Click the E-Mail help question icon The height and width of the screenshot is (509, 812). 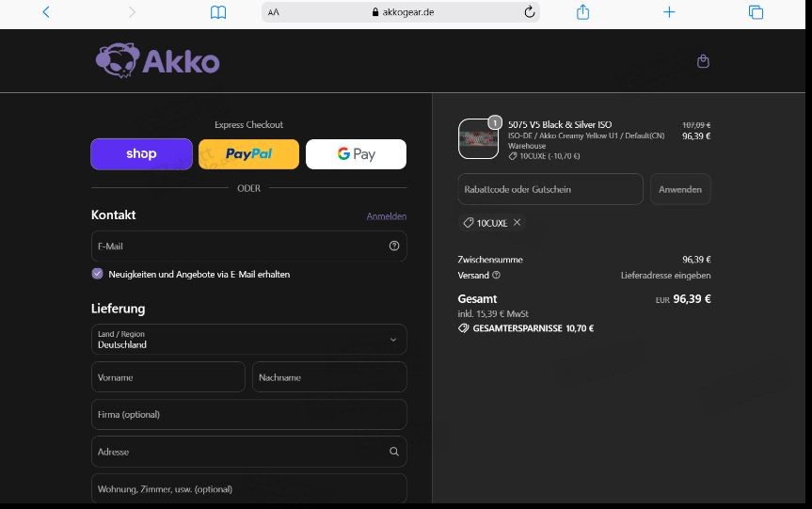(x=394, y=246)
